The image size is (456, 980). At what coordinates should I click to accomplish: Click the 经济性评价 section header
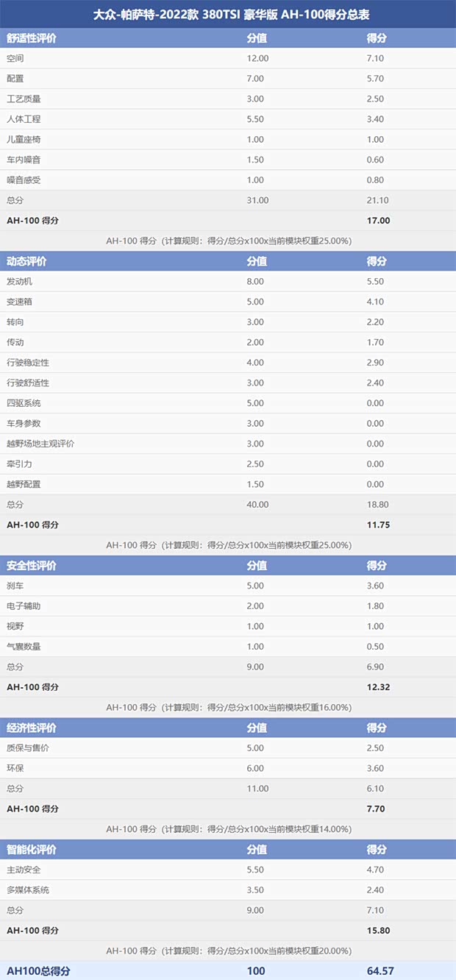pos(32,728)
